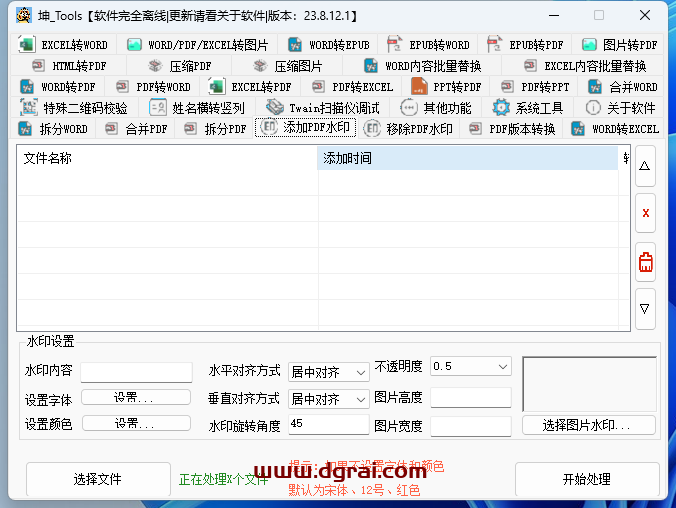Viewport: 676px width, 508px height.
Task: Click the 特殊二维码校验 QR icon
Action: 29,107
